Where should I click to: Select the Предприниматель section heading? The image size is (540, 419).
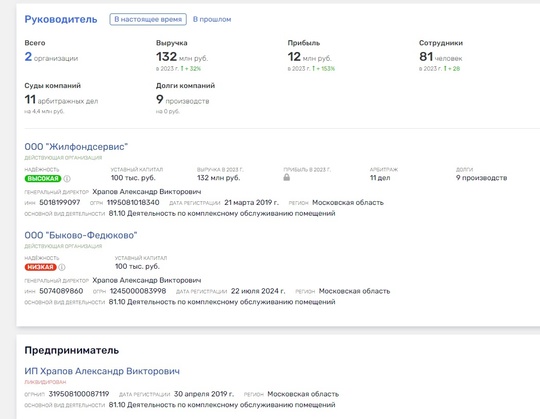coord(72,350)
